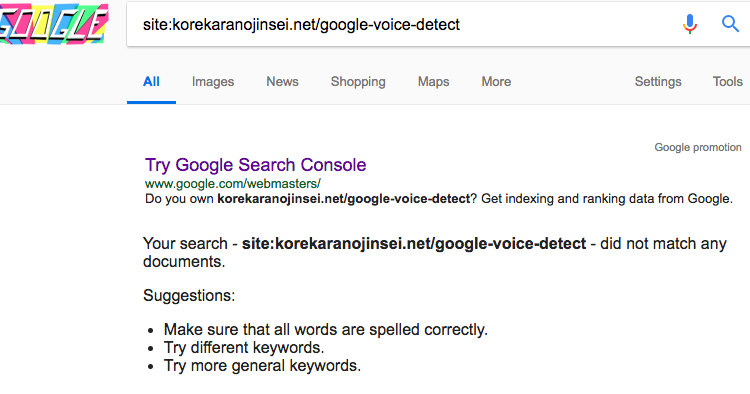The image size is (750, 394).
Task: Click the Suggestions heading text
Action: click(x=189, y=296)
